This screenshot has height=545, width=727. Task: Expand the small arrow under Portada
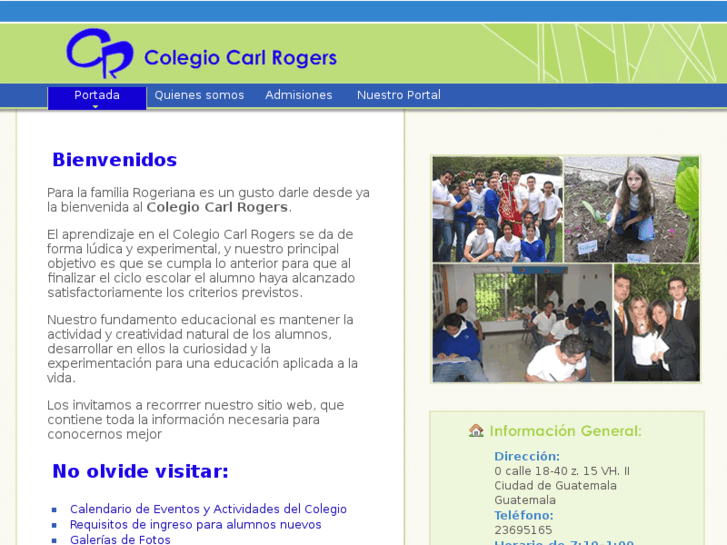96,107
